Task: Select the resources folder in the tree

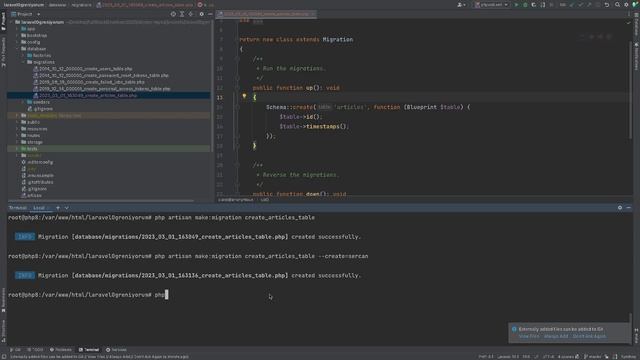Action: [34, 129]
